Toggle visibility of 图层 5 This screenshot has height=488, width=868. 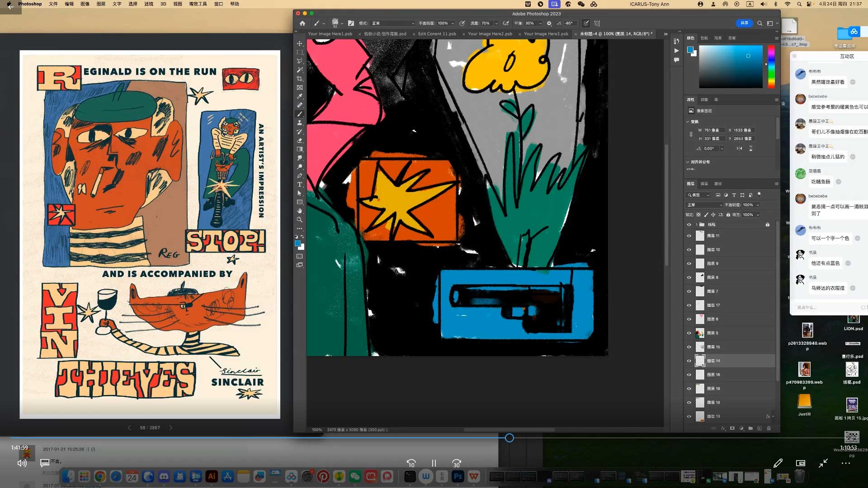[689, 333]
